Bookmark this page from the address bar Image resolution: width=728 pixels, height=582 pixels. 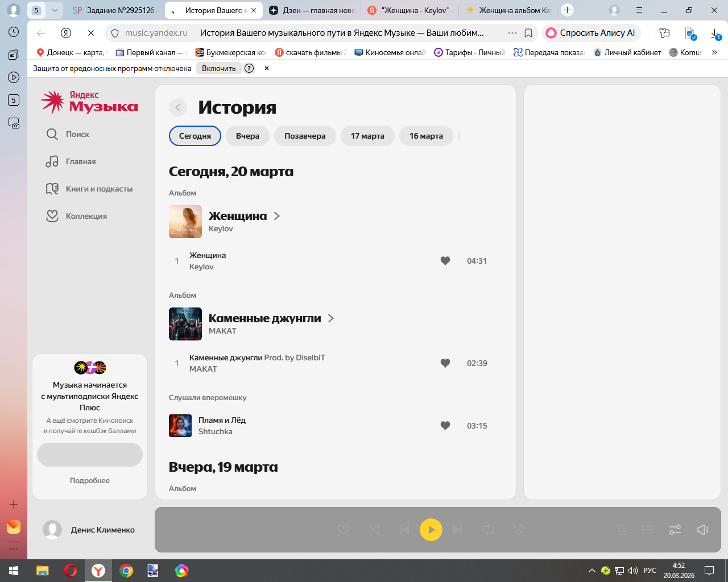point(528,33)
